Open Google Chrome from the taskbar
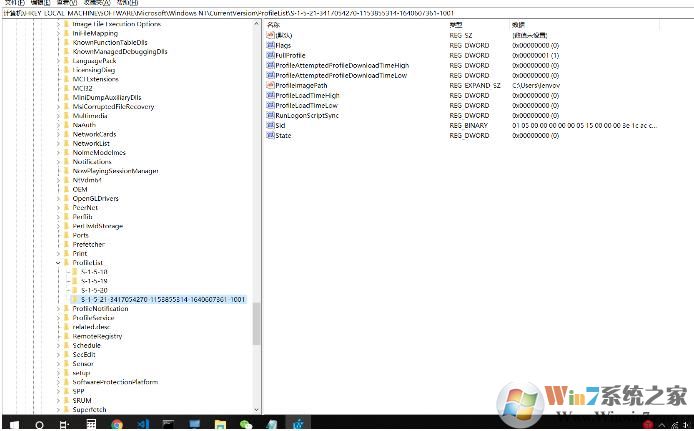This screenshot has height=431, width=694. [117, 423]
